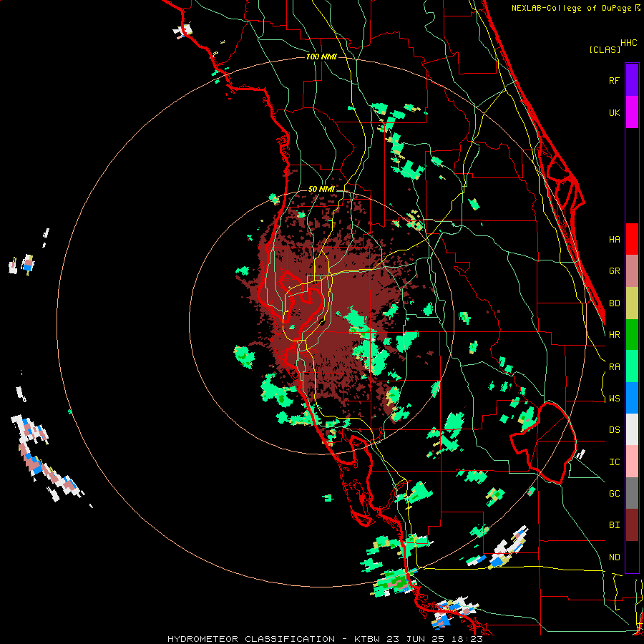
Task: Click the "RF" legend label
Action: click(614, 80)
